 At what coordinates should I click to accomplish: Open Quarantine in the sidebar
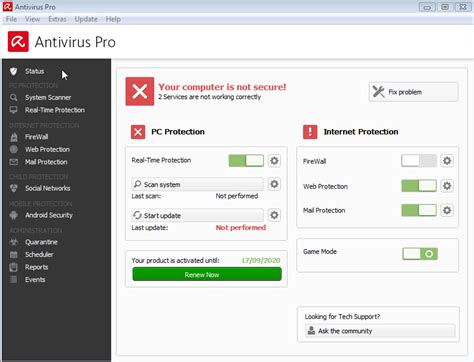point(41,242)
